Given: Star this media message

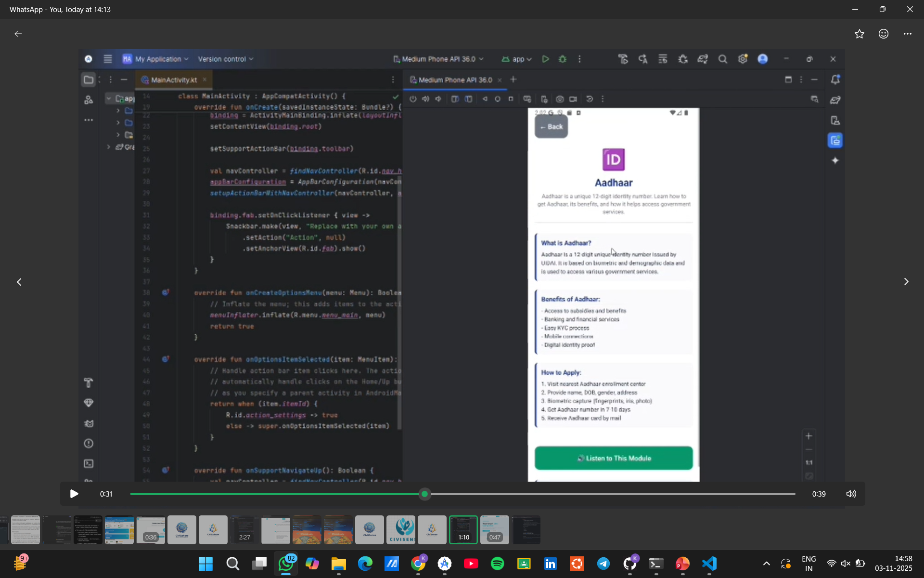Looking at the screenshot, I should click(x=860, y=34).
